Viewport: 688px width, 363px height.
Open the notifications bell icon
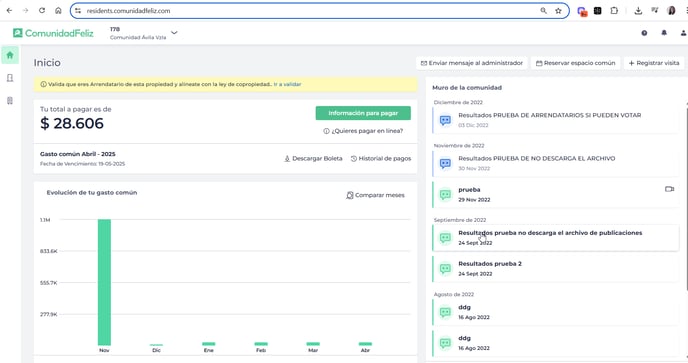point(664,33)
